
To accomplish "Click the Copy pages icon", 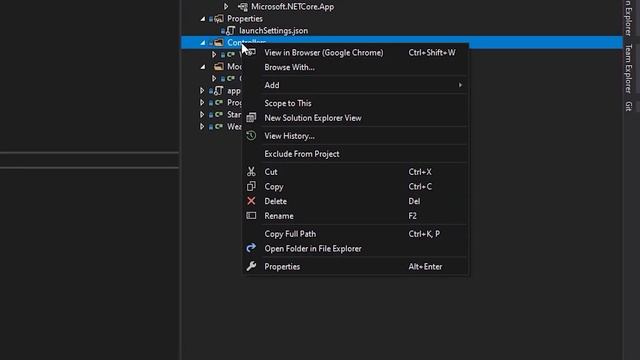I will tap(251, 187).
